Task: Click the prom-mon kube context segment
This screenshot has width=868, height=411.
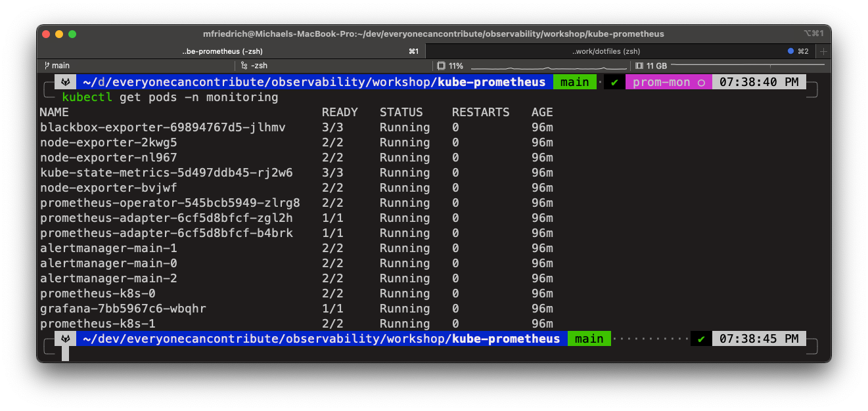Action: [x=668, y=82]
